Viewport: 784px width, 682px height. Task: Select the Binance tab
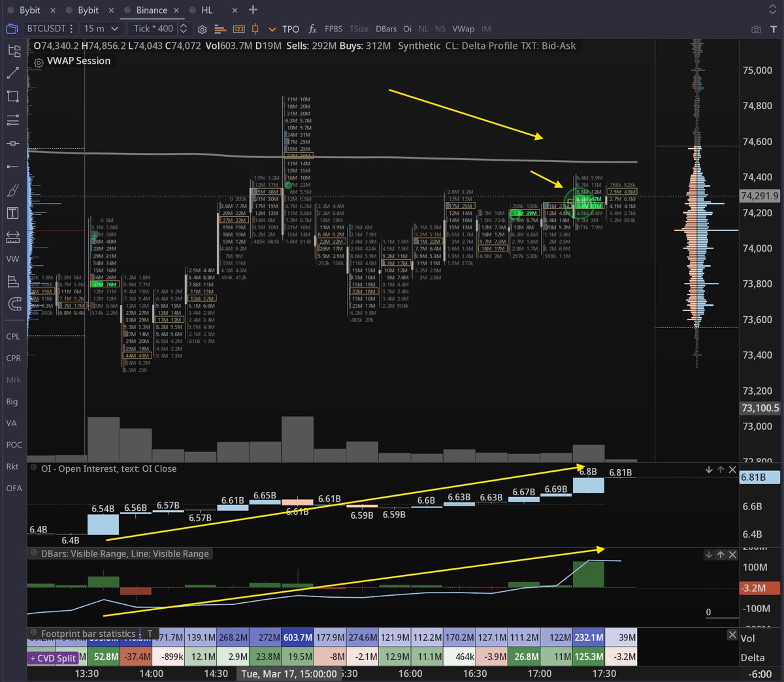(x=152, y=10)
